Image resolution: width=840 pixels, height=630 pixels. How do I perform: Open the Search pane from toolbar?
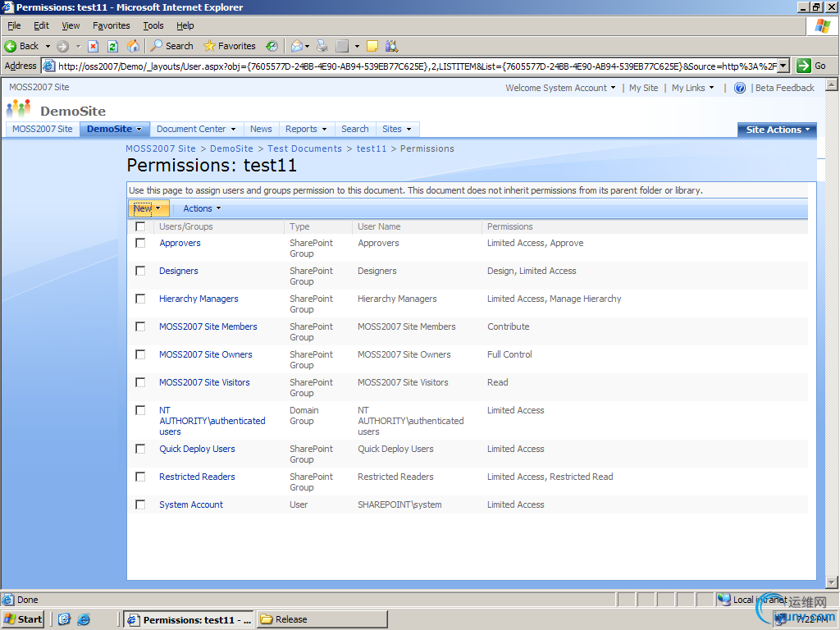[171, 46]
